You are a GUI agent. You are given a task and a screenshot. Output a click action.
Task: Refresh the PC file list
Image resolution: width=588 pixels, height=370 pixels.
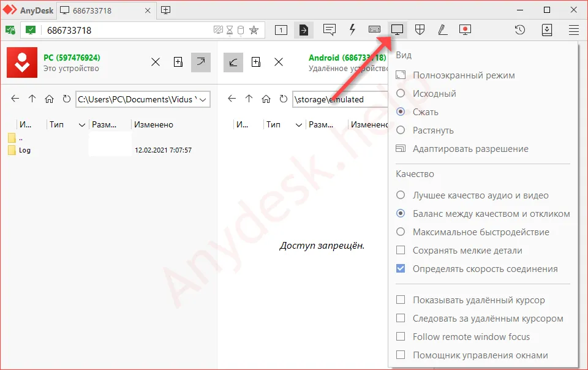[66, 99]
